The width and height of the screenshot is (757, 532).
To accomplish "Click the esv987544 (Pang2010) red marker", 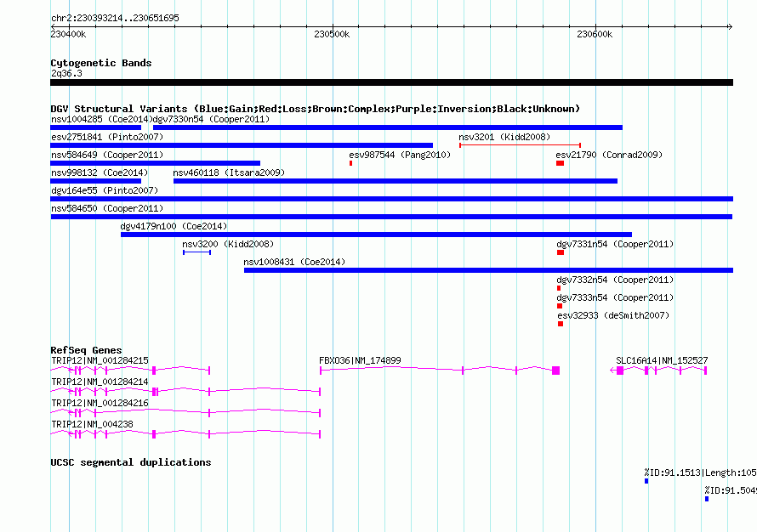I will click(x=351, y=163).
